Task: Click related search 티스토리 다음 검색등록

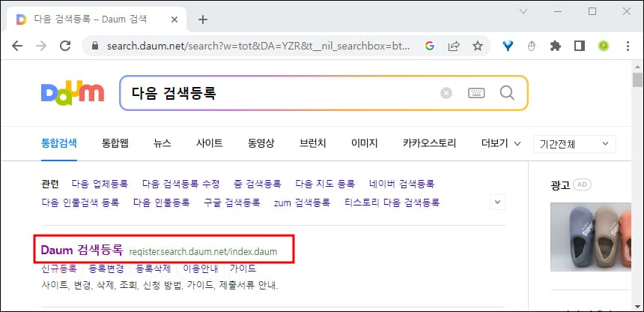Action: click(392, 202)
